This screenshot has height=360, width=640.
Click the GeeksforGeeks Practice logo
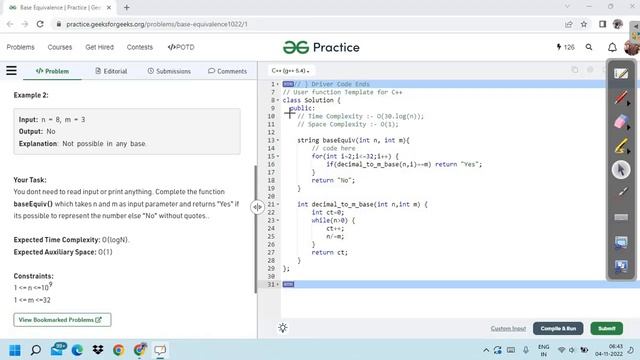[x=321, y=47]
